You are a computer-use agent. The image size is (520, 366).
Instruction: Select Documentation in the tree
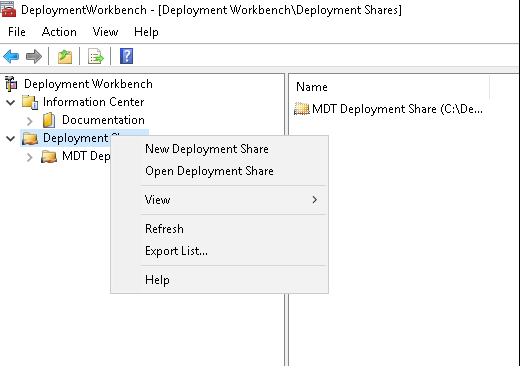click(103, 120)
